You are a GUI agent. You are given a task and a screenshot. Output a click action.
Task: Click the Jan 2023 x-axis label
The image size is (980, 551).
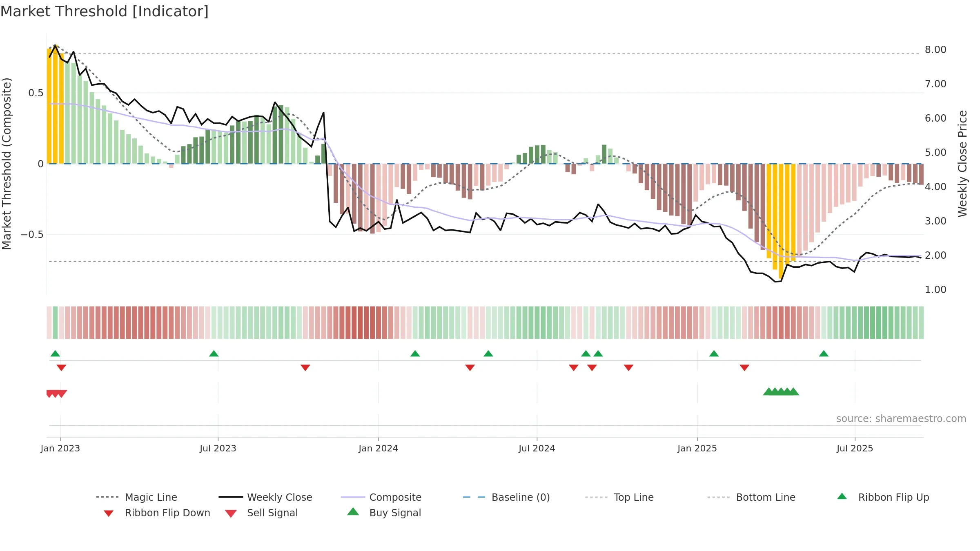(60, 448)
